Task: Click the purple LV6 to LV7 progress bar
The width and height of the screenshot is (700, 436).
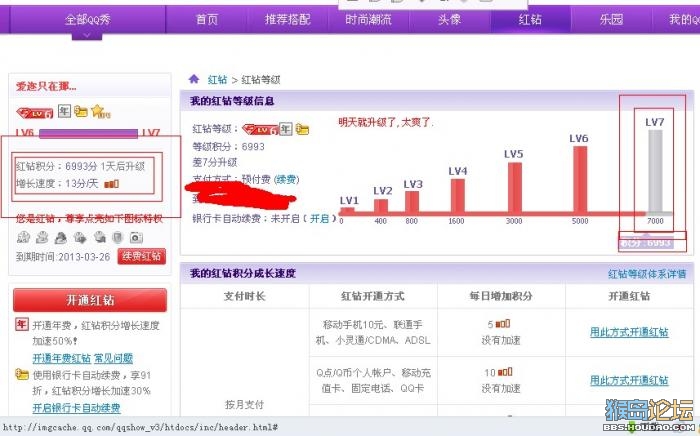Action: (x=88, y=133)
